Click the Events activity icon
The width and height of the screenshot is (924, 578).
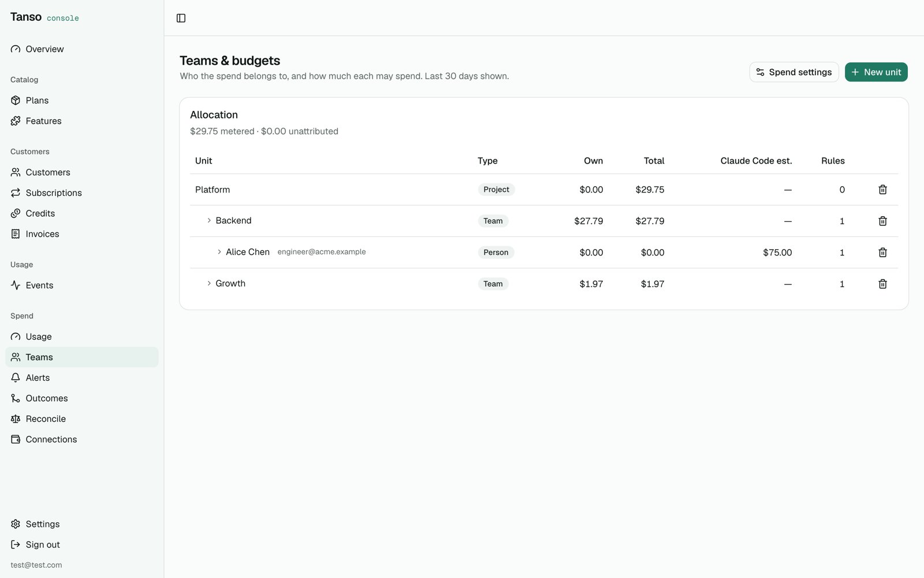pos(16,286)
